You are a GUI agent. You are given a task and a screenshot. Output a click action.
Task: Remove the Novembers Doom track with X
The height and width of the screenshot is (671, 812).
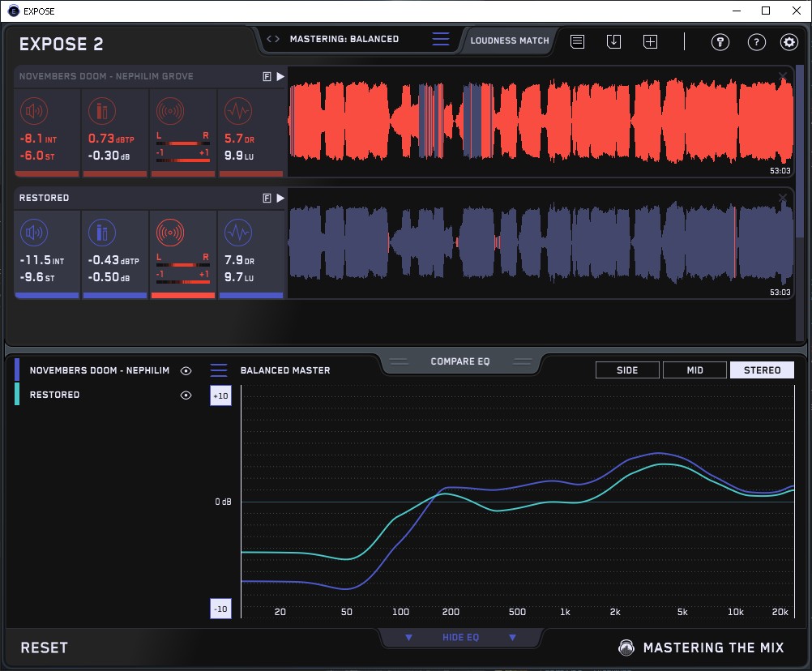[x=783, y=77]
